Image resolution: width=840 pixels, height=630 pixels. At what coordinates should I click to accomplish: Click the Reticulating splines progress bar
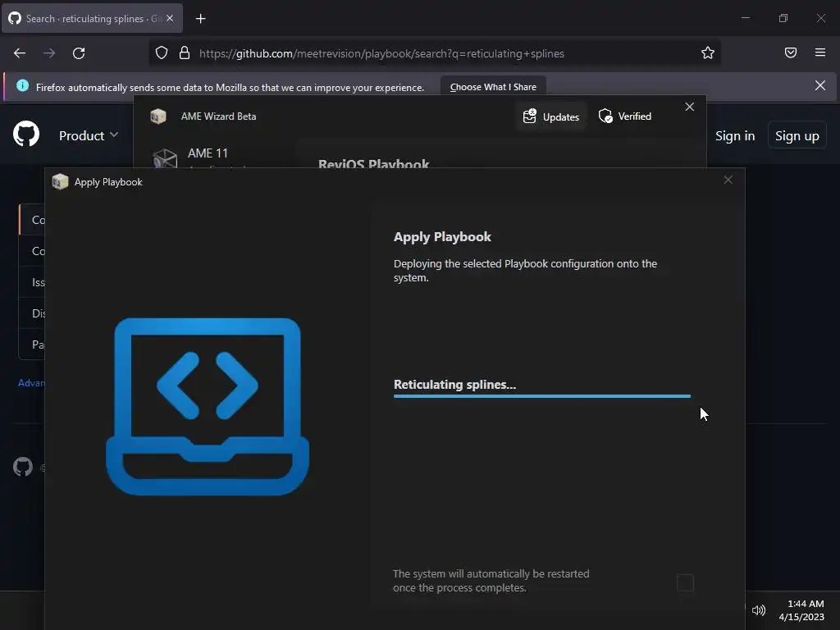(541, 396)
